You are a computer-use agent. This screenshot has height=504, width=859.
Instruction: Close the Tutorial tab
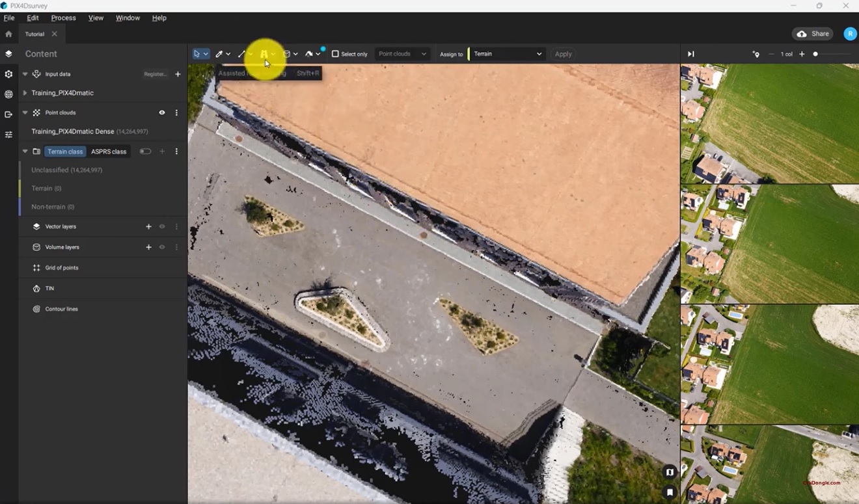pos(54,34)
